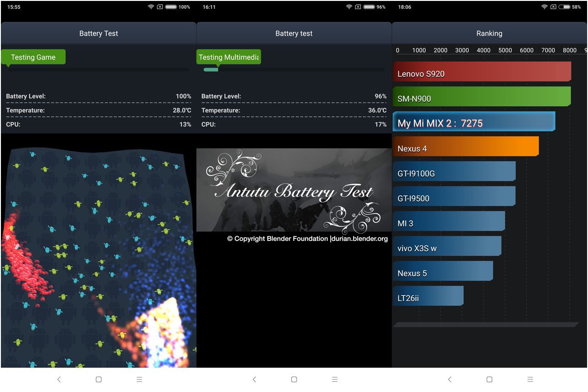Tap the back arrow on the left screen
Screen dimensions: 588x392
click(x=59, y=379)
